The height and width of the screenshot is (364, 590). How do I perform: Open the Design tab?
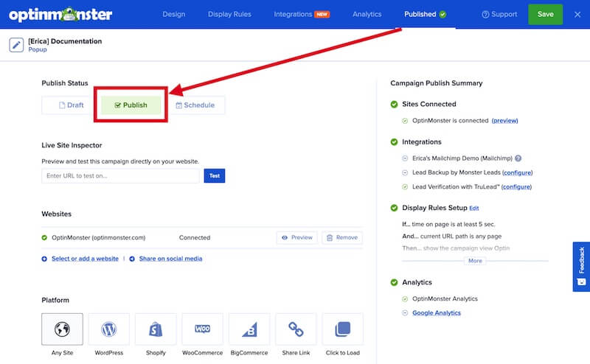(174, 14)
